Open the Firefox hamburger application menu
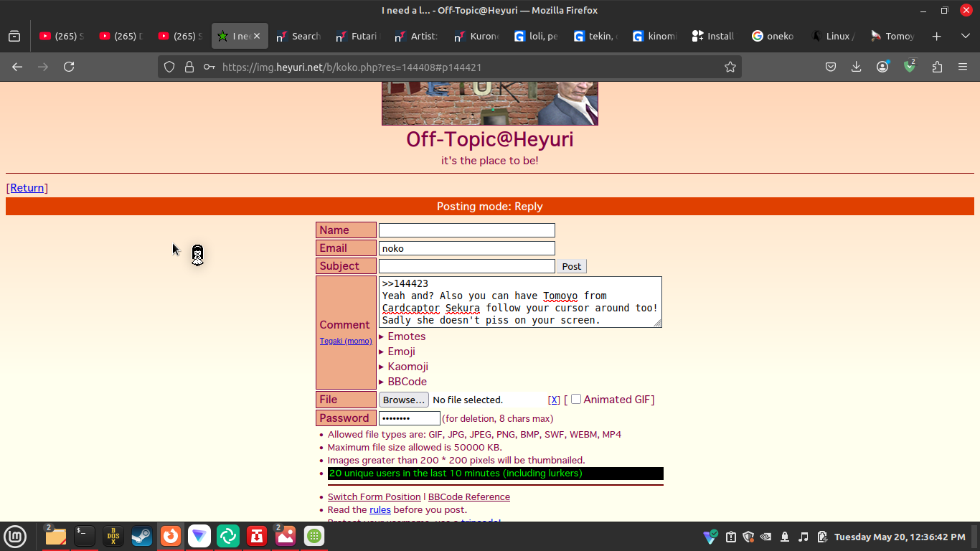 point(963,67)
